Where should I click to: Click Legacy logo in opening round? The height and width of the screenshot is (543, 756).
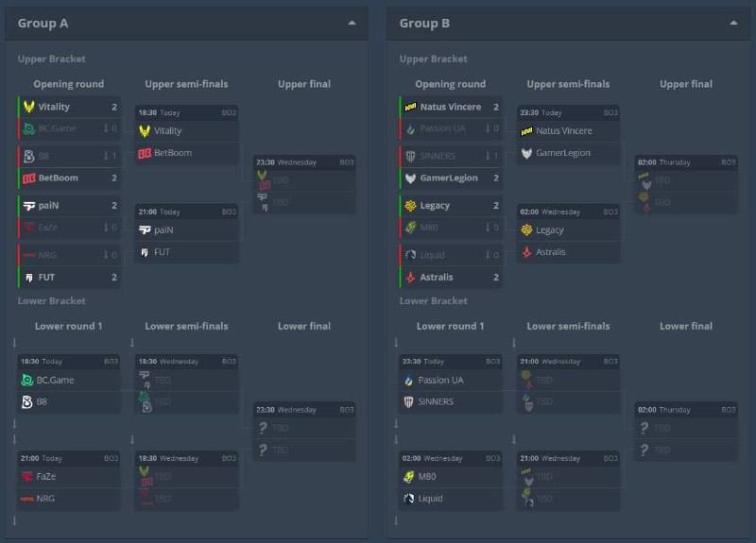point(410,206)
